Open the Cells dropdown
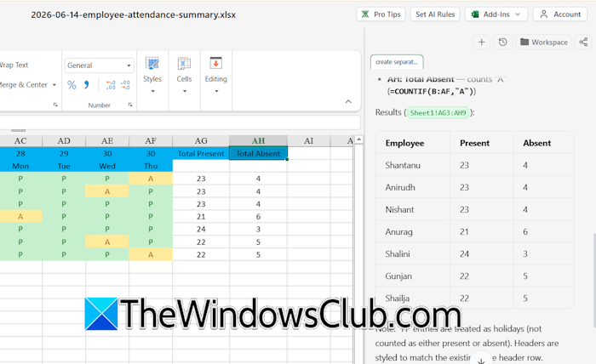The height and width of the screenshot is (364, 596). coord(185,75)
